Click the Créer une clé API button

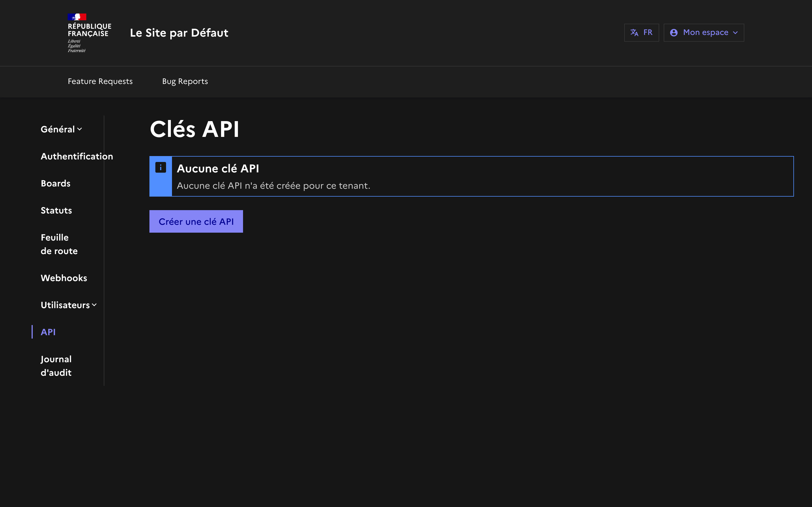coord(196,221)
